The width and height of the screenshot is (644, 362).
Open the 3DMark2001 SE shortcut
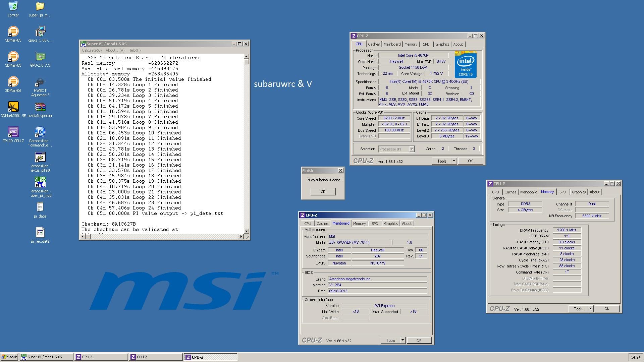coord(13,107)
